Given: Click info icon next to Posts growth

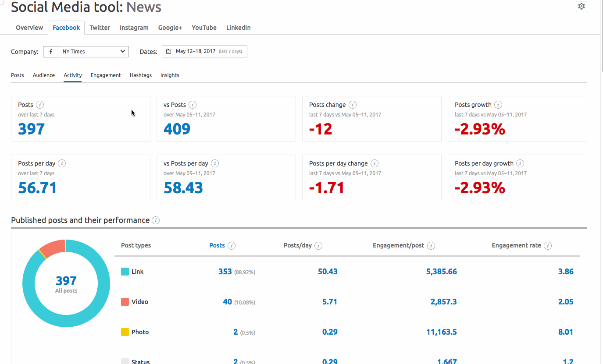Looking at the screenshot, I should pyautogui.click(x=498, y=105).
